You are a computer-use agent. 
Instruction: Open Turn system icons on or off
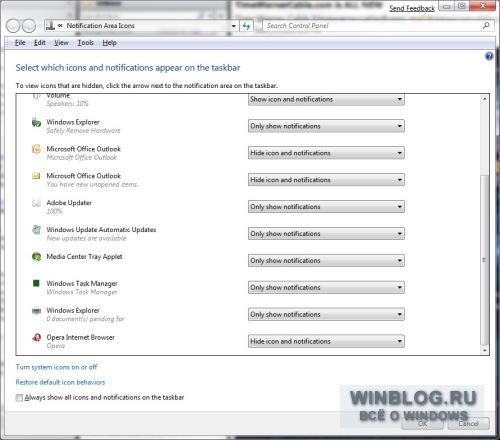coord(56,367)
